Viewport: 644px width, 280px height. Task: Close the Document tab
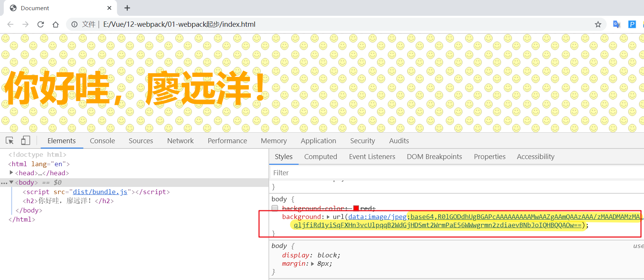(109, 8)
